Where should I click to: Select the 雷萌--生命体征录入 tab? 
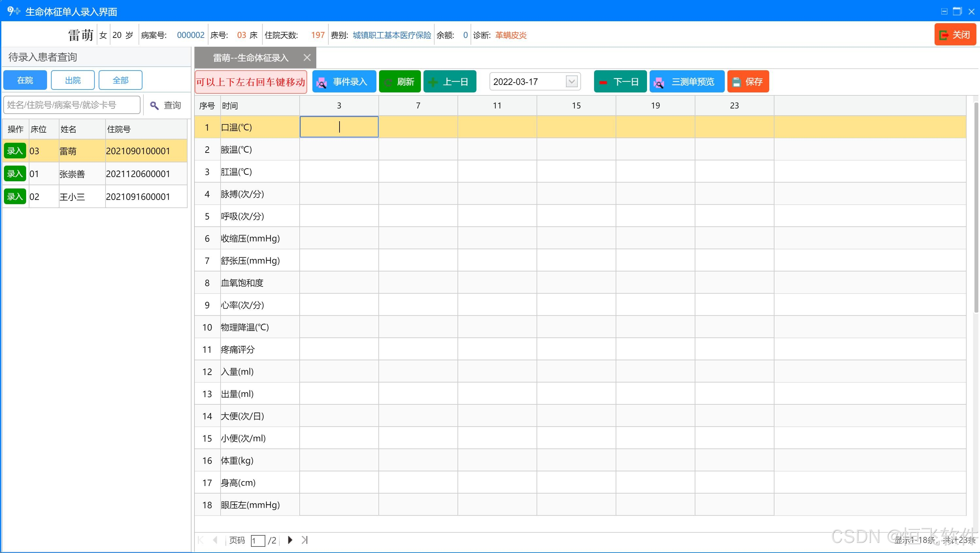click(x=250, y=57)
